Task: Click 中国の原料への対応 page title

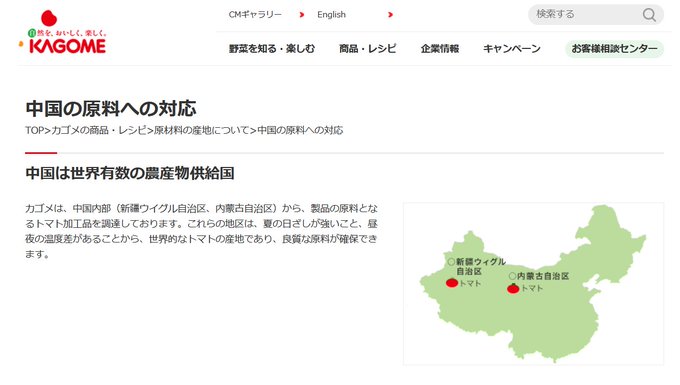Action: [111, 108]
